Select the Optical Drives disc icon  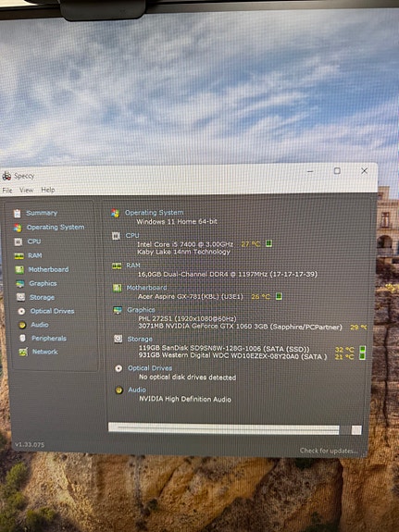click(21, 311)
